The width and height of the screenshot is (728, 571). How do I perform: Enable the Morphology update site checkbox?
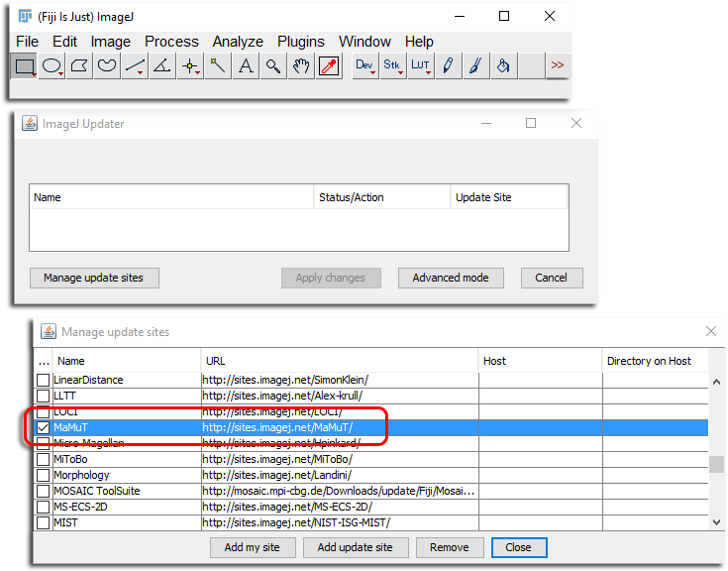pyautogui.click(x=44, y=475)
